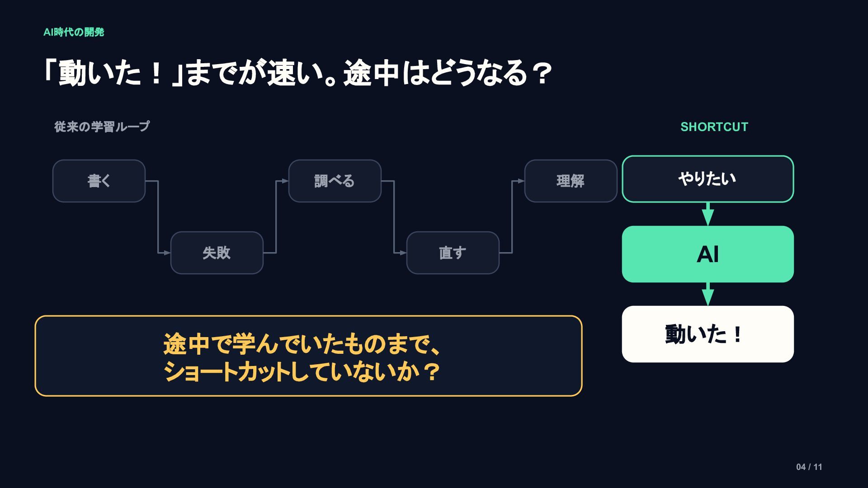Click the arrowhead entering the 調べる box
The image size is (868, 488).
tap(285, 181)
